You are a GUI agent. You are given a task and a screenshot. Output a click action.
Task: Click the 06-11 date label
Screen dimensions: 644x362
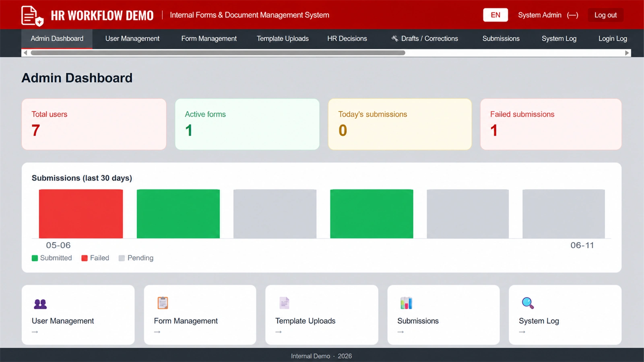582,245
